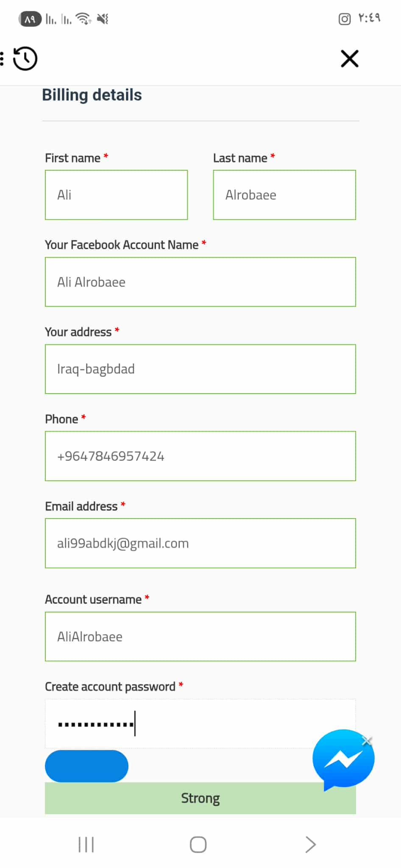The image size is (401, 868).
Task: Tap the Wi-Fi status icon
Action: pyautogui.click(x=83, y=19)
